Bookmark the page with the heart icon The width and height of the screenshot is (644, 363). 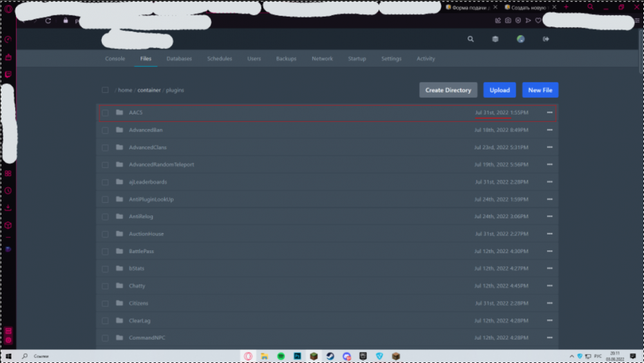[538, 20]
